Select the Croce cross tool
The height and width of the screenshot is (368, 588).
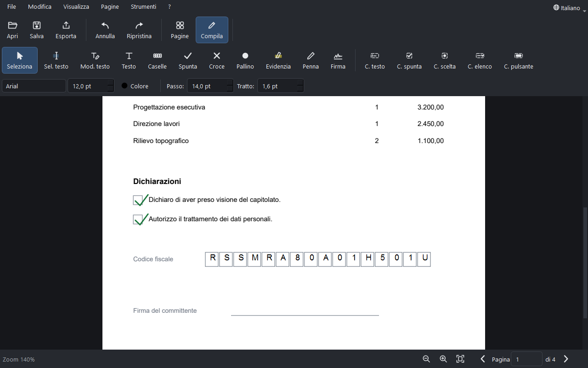click(217, 60)
